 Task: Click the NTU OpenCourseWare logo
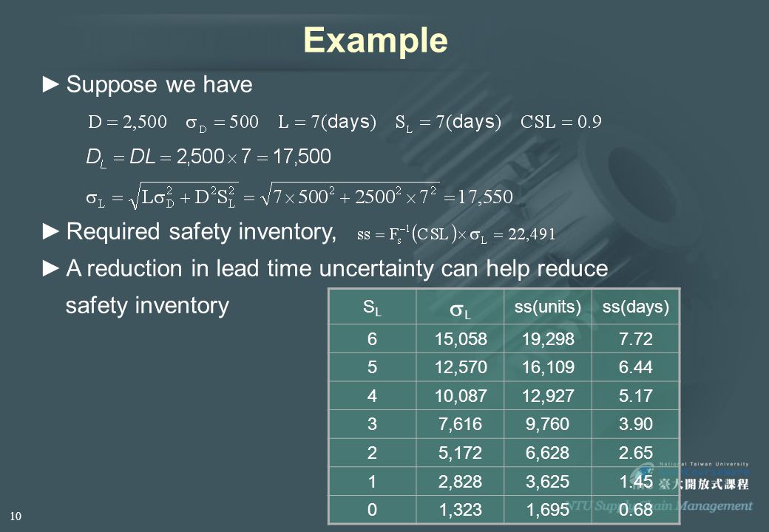pos(690,477)
